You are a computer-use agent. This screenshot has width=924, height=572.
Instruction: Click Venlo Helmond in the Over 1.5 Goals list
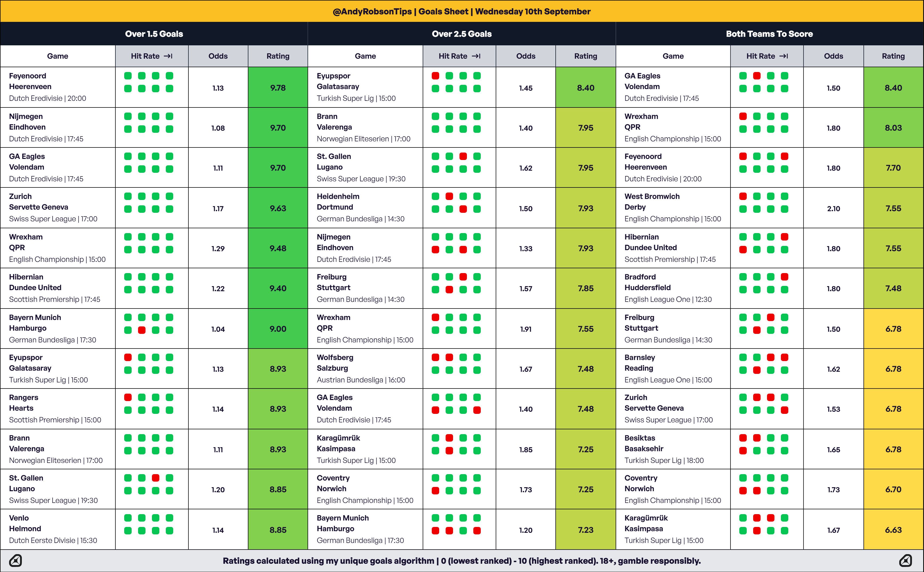58,529
